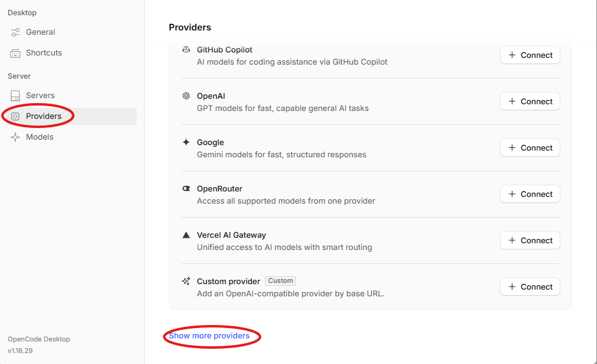Connect the OpenAI provider
This screenshot has height=364, width=597.
point(530,102)
